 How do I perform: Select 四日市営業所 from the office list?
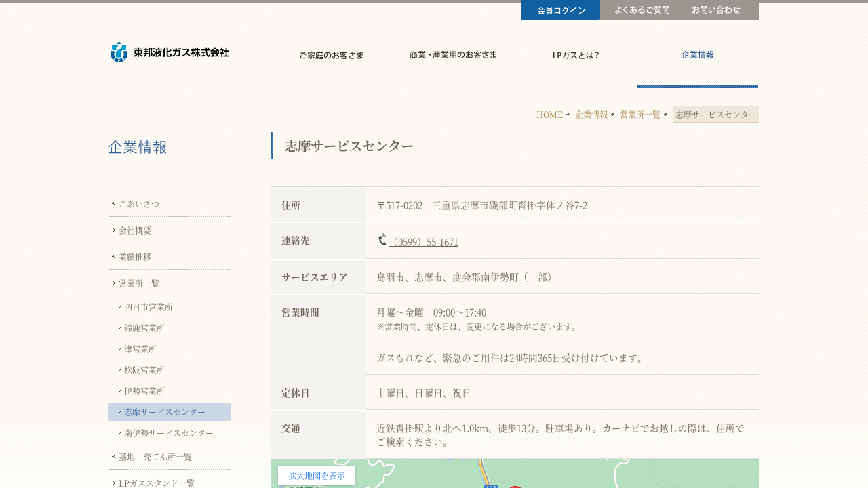[x=149, y=307]
